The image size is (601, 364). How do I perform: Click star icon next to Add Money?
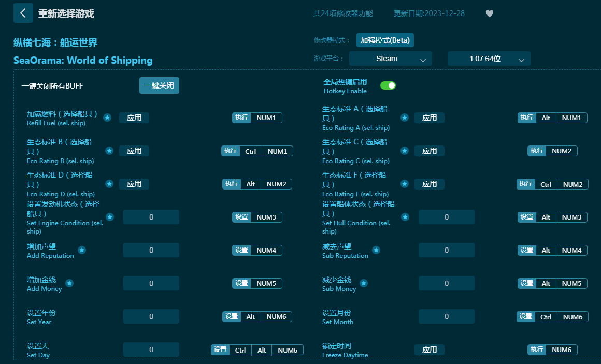[69, 283]
